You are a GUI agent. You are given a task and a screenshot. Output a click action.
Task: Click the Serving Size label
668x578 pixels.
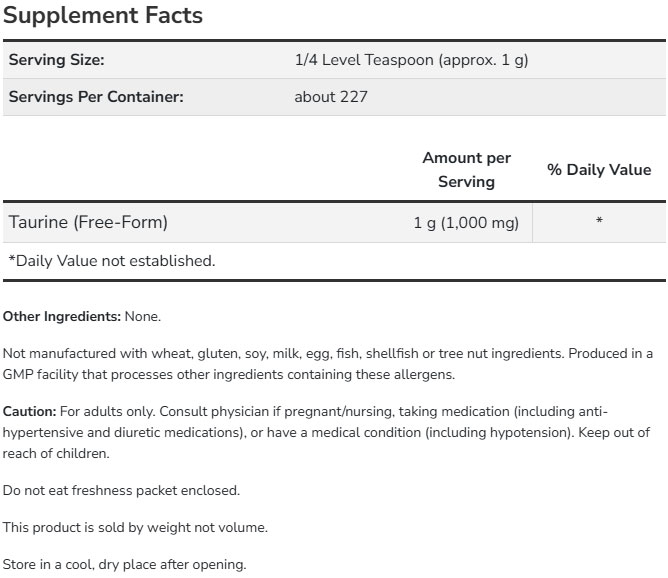click(x=56, y=60)
